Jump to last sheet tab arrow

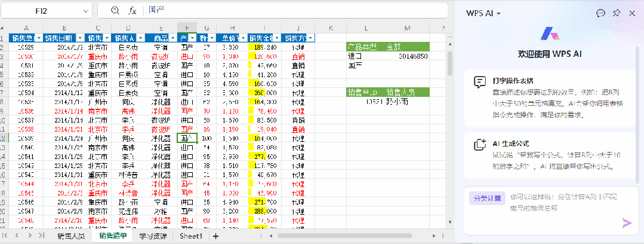(41, 236)
